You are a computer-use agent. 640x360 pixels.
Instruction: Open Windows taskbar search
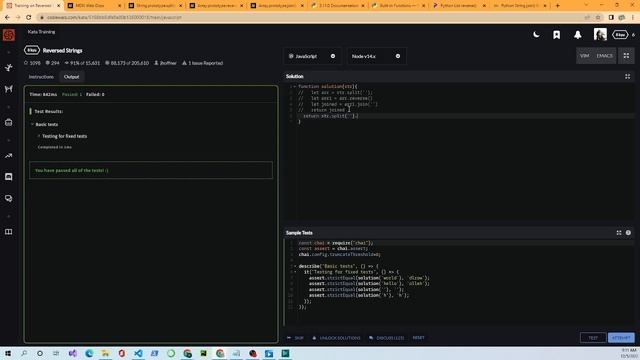[24, 353]
